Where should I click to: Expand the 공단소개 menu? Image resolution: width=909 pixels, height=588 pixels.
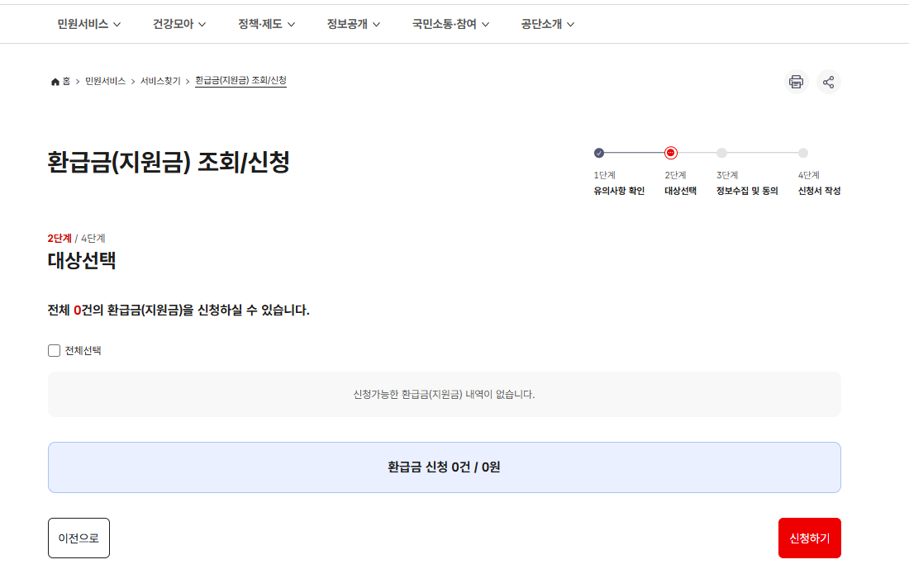(547, 24)
